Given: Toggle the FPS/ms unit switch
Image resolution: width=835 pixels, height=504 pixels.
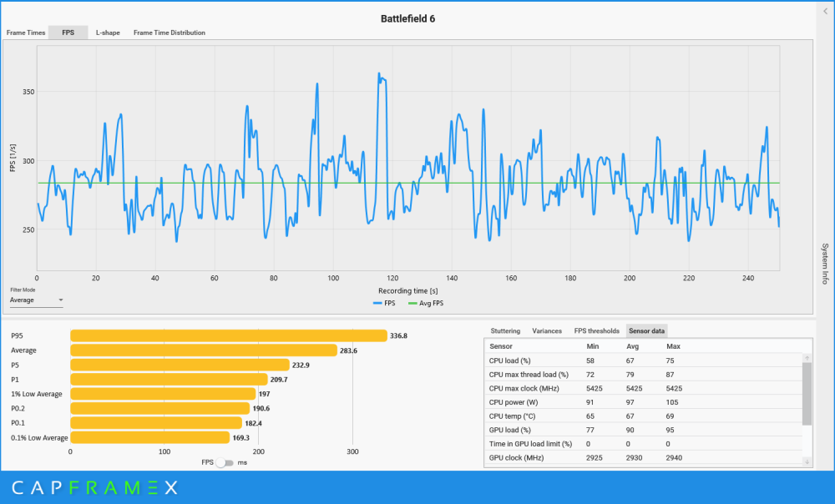Looking at the screenshot, I should [x=225, y=462].
